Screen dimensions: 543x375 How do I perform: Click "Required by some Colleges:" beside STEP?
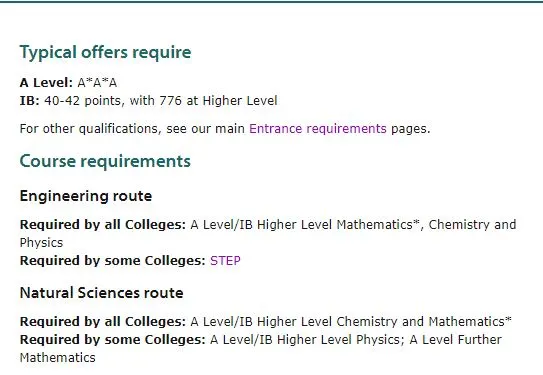[x=113, y=260]
